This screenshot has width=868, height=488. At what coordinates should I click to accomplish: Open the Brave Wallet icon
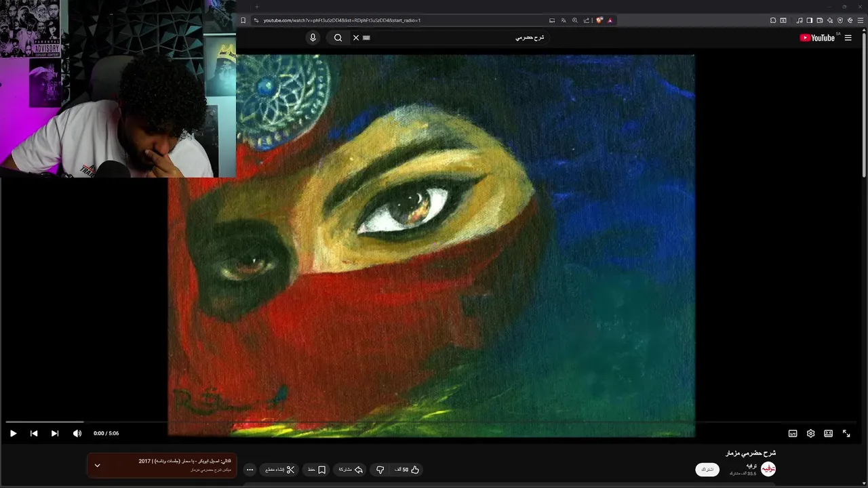tap(820, 20)
